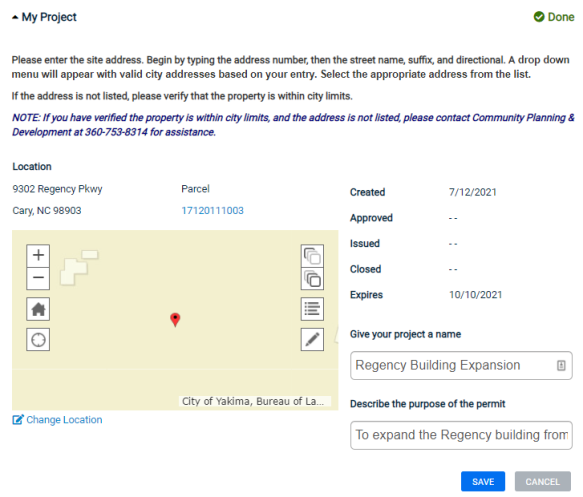Open parcel 17120111003 link
583x497 pixels.
212,210
